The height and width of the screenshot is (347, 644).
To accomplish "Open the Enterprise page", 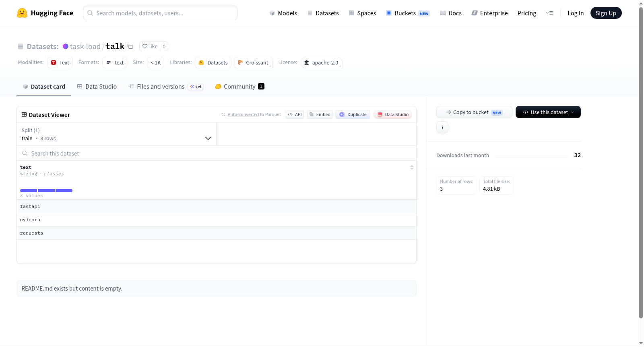I will pos(489,13).
